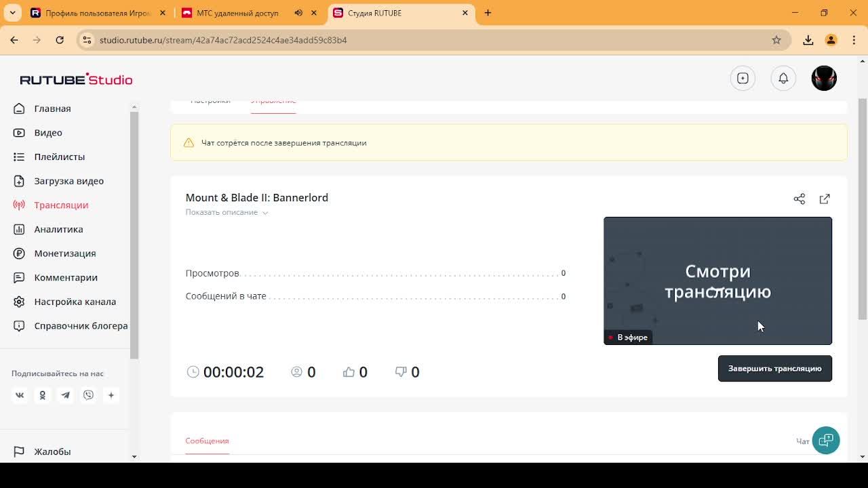The height and width of the screenshot is (488, 868).
Task: Click the Смотри трансляцию preview thumbnail
Action: [717, 281]
